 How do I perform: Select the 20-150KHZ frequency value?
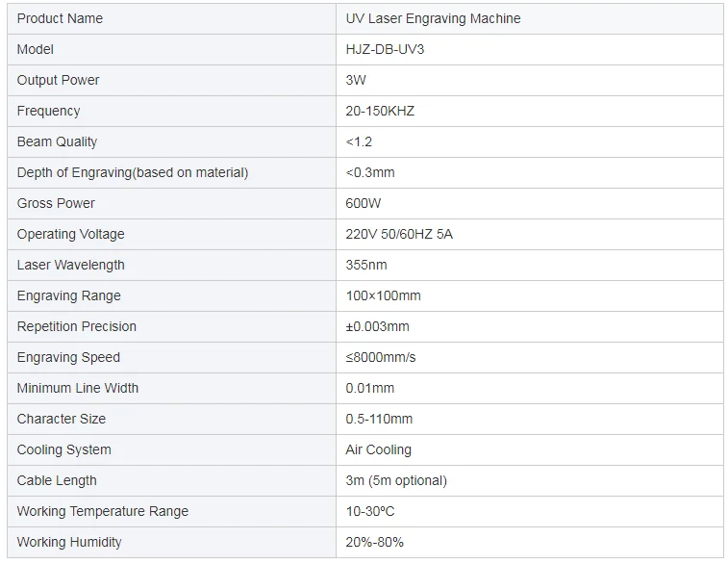tap(380, 111)
